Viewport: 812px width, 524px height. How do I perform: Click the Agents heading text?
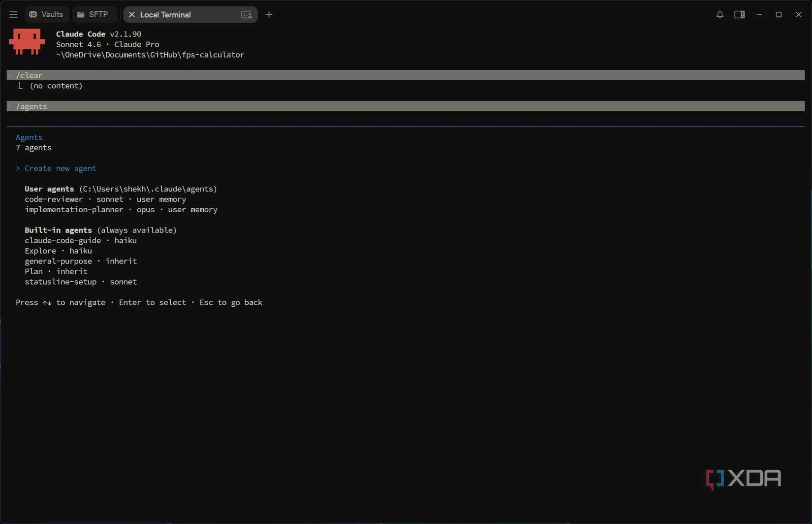pos(29,137)
